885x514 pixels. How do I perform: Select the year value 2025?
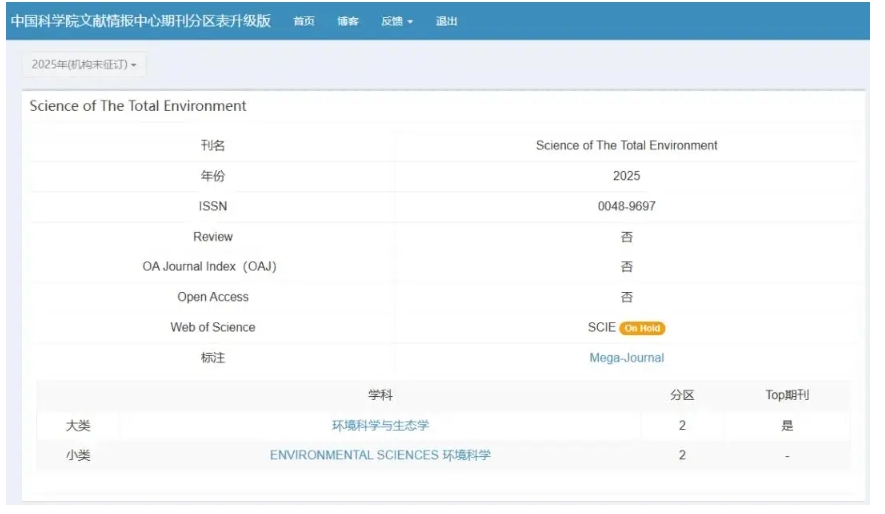(x=626, y=176)
